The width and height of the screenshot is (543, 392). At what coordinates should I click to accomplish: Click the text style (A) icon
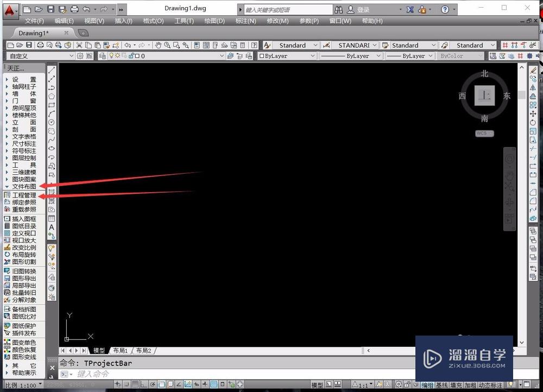tap(267, 45)
